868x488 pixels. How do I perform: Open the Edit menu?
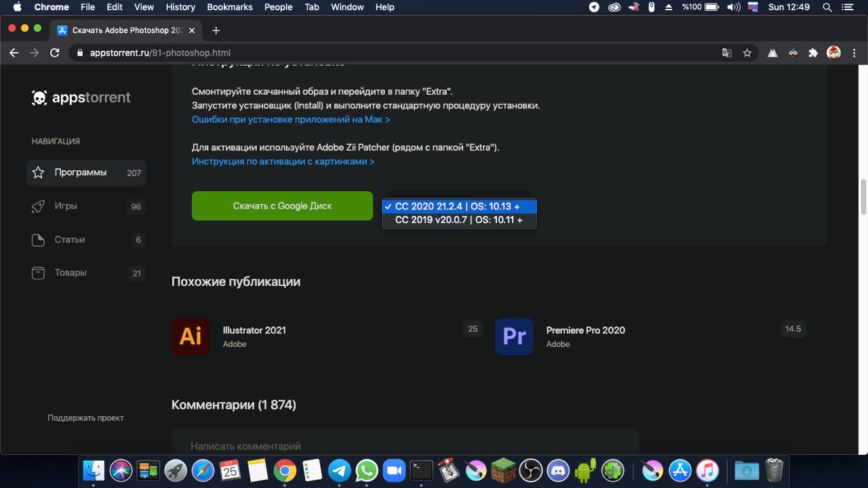coord(115,7)
